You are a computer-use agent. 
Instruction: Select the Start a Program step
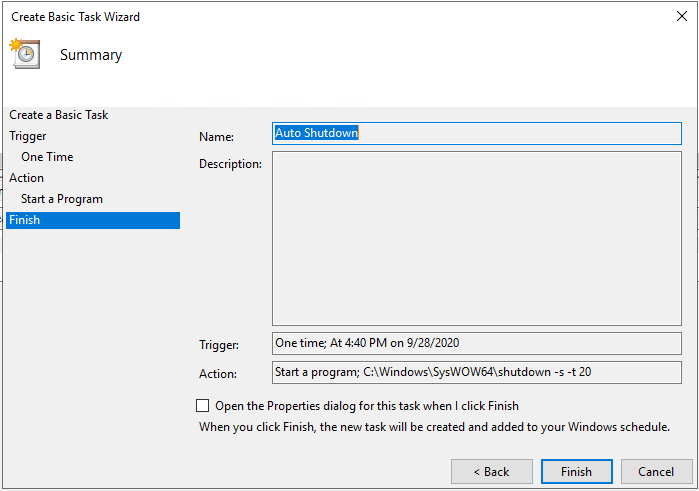click(x=62, y=199)
